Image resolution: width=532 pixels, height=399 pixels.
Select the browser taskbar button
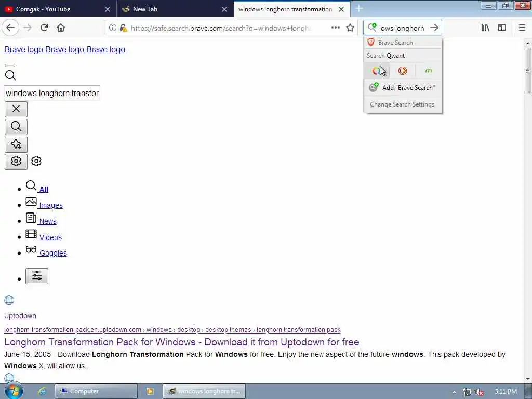[x=204, y=391]
